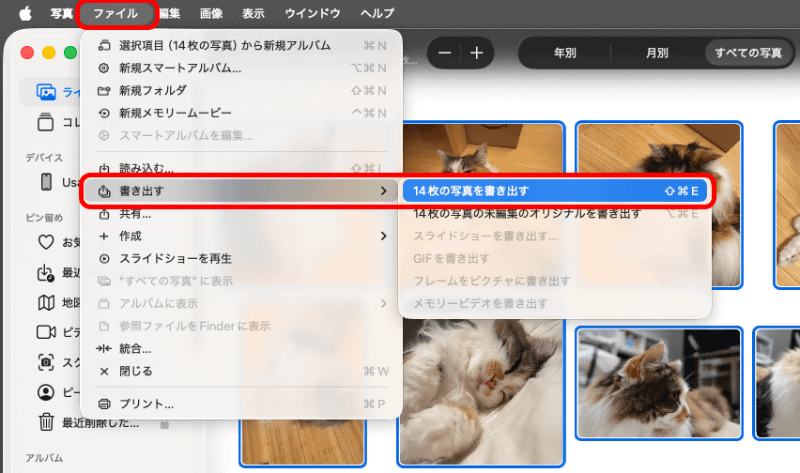Click the play icon beside スライドショーを再生
This screenshot has width=800, height=473.
click(104, 258)
